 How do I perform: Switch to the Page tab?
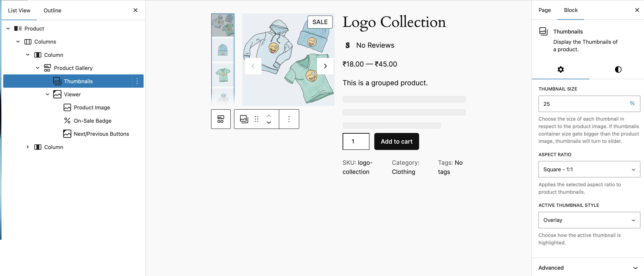coord(544,10)
